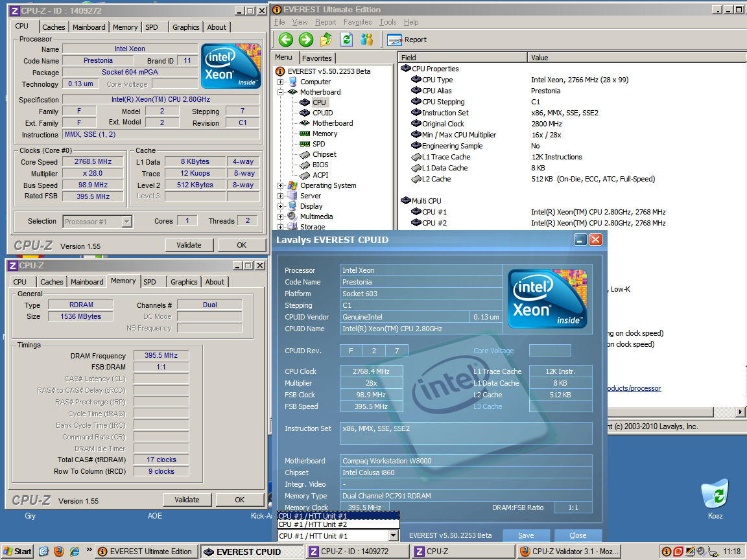The image size is (747, 560).
Task: Open the products/processor link in EVEREST
Action: [634, 389]
